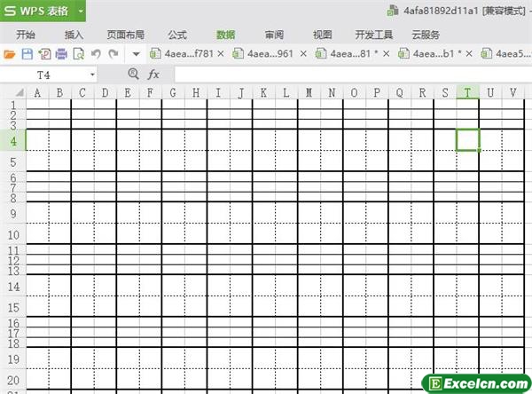Select row 5 header
The width and height of the screenshot is (532, 394).
[x=13, y=162]
